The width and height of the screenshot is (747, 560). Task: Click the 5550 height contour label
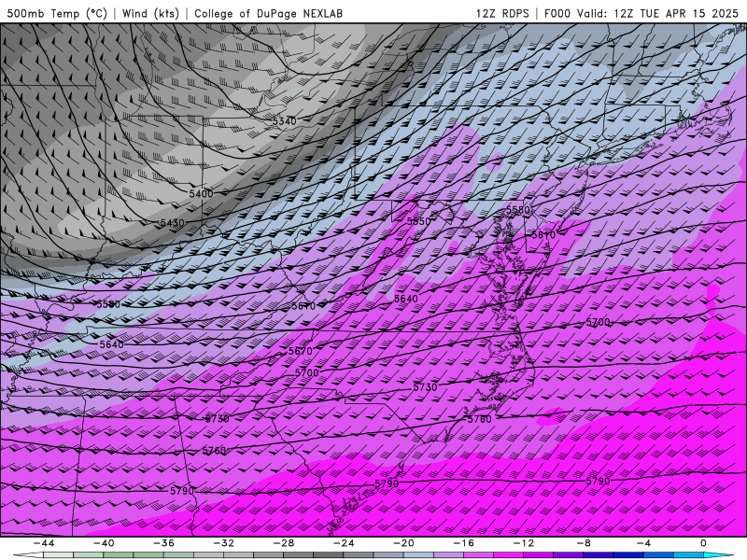coord(418,221)
